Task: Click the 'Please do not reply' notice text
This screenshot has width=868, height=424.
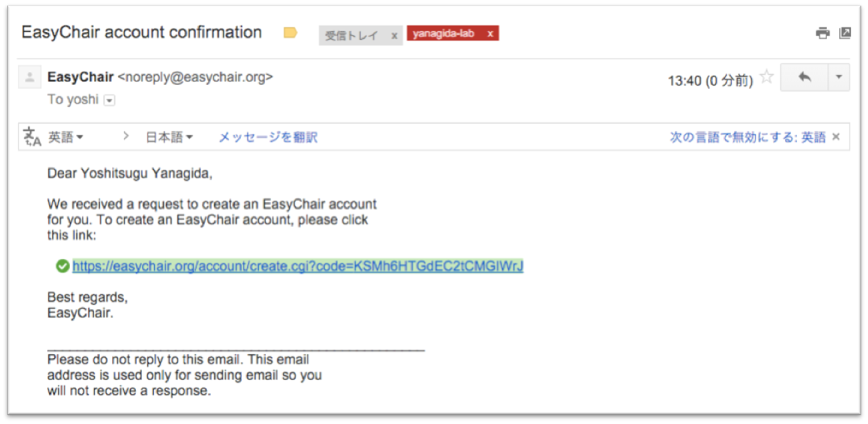Action: [x=185, y=376]
